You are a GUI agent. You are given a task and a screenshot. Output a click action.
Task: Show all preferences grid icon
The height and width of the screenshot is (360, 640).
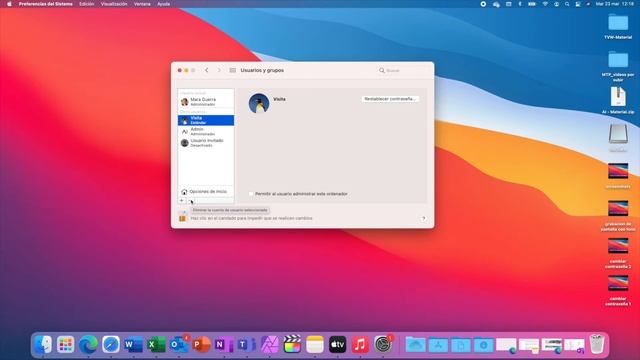click(233, 70)
